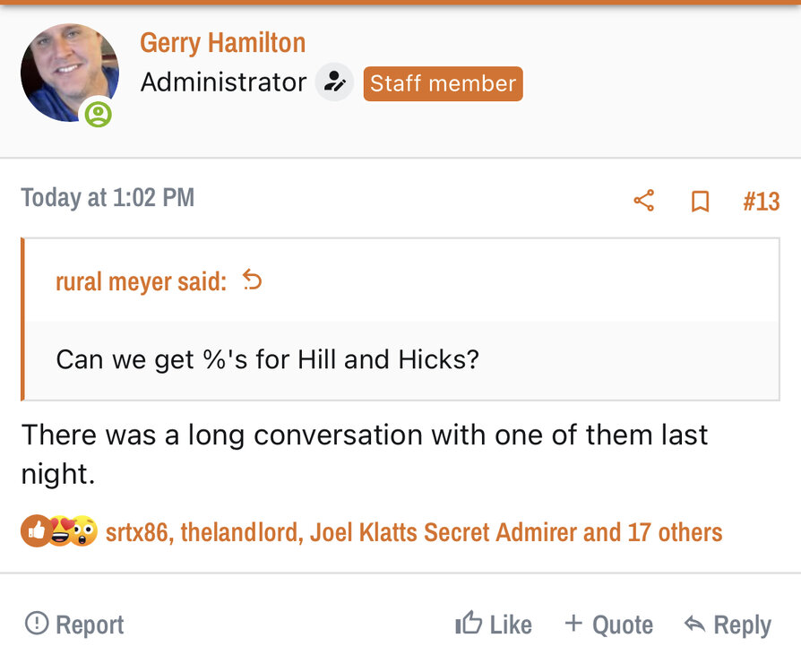
Task: Show the list of users who reacted
Action: (413, 532)
